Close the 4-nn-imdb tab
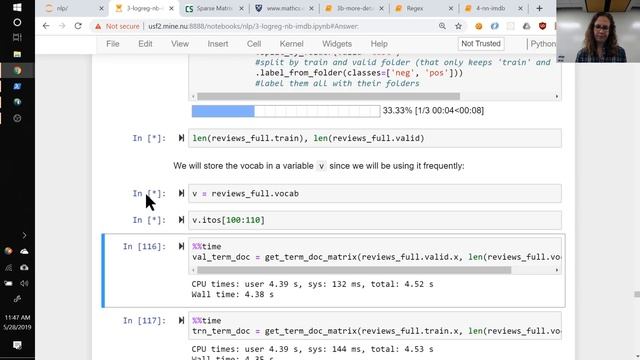The image size is (640, 360). tap(520, 8)
